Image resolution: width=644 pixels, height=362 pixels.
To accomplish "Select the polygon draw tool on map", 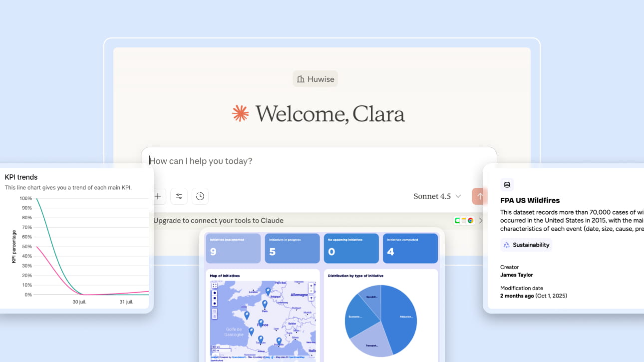I will tap(215, 293).
